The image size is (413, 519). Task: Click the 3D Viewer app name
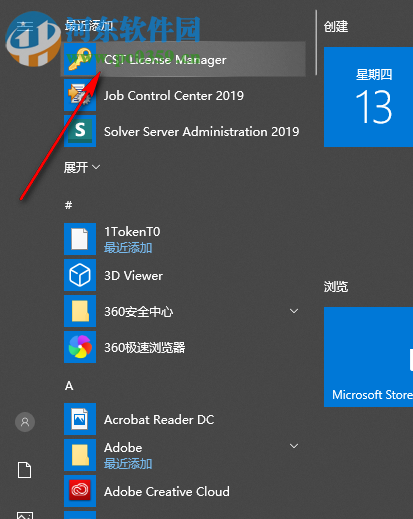133,276
